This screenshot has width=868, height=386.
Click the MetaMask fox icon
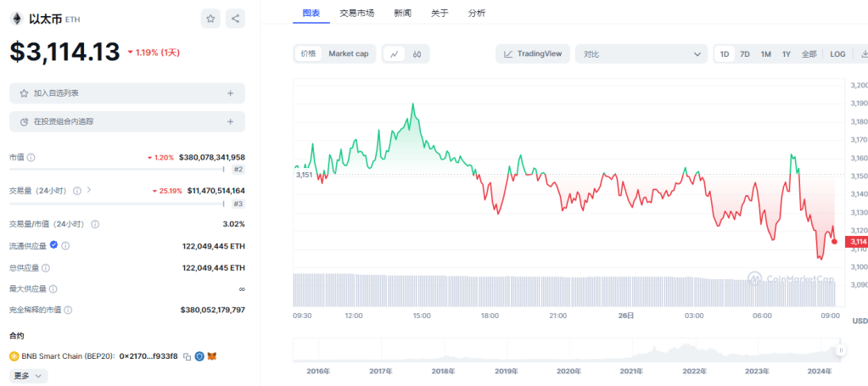(213, 356)
